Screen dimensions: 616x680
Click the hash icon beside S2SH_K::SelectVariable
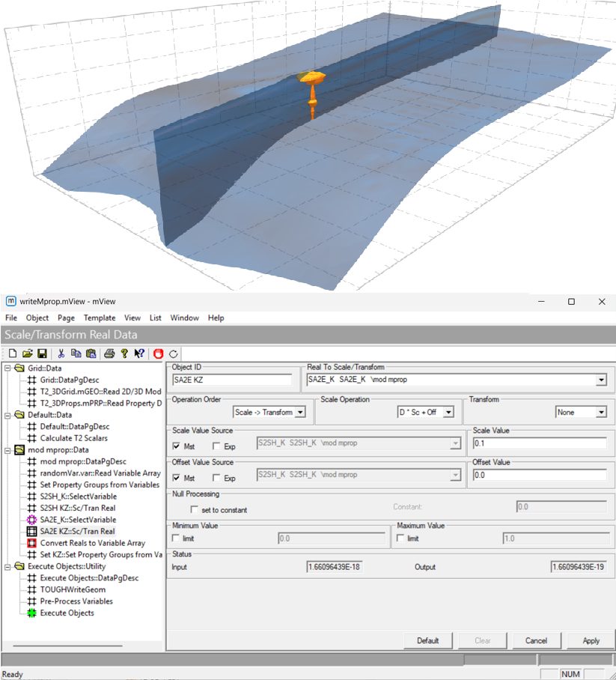(x=31, y=496)
